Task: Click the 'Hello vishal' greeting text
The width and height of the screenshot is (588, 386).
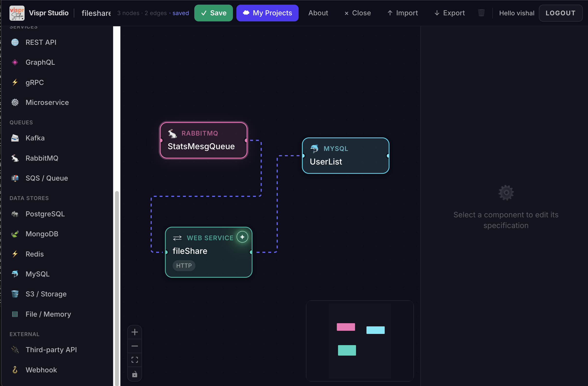Action: [x=517, y=13]
